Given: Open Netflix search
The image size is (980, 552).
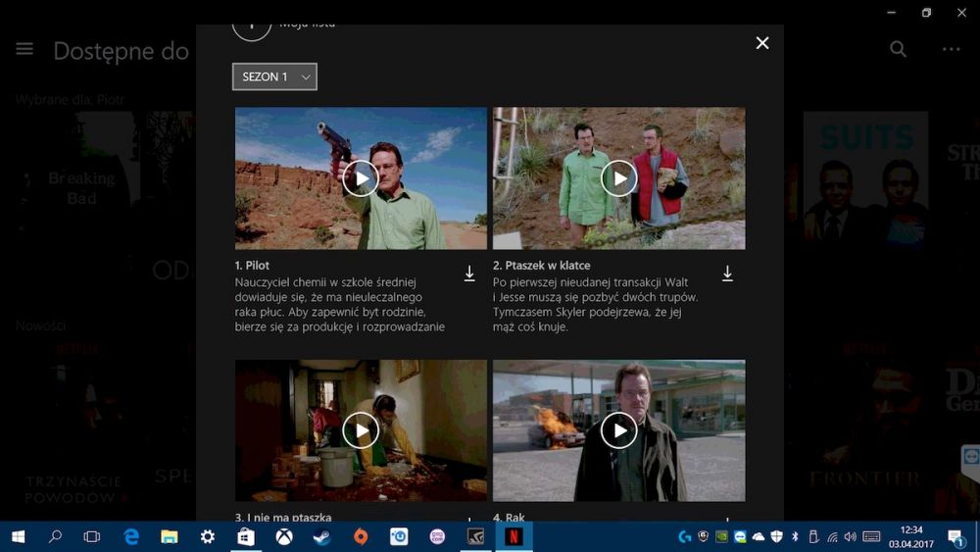Looking at the screenshot, I should click(898, 49).
